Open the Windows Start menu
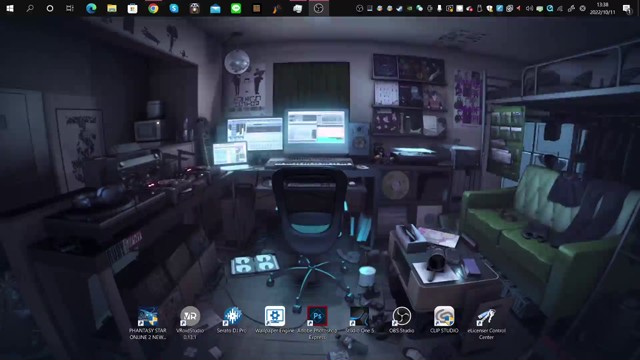The width and height of the screenshot is (640, 360). coord(10,8)
